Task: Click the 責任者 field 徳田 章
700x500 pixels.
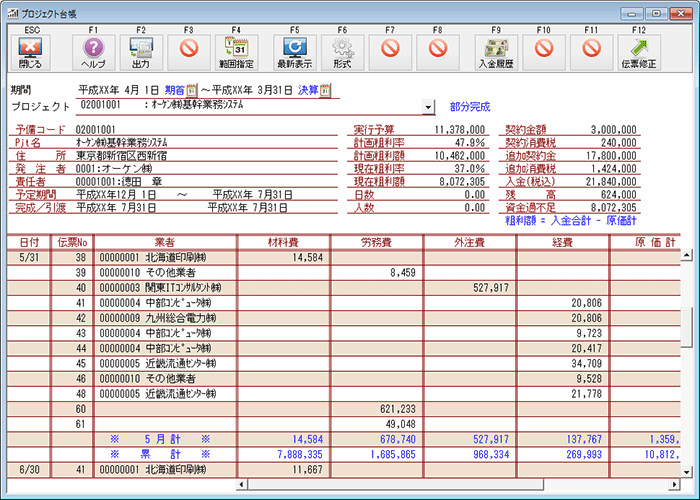Action: point(119,182)
